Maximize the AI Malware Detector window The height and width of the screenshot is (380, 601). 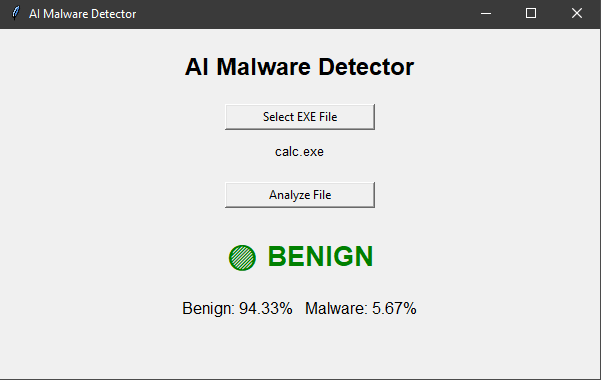click(x=531, y=14)
